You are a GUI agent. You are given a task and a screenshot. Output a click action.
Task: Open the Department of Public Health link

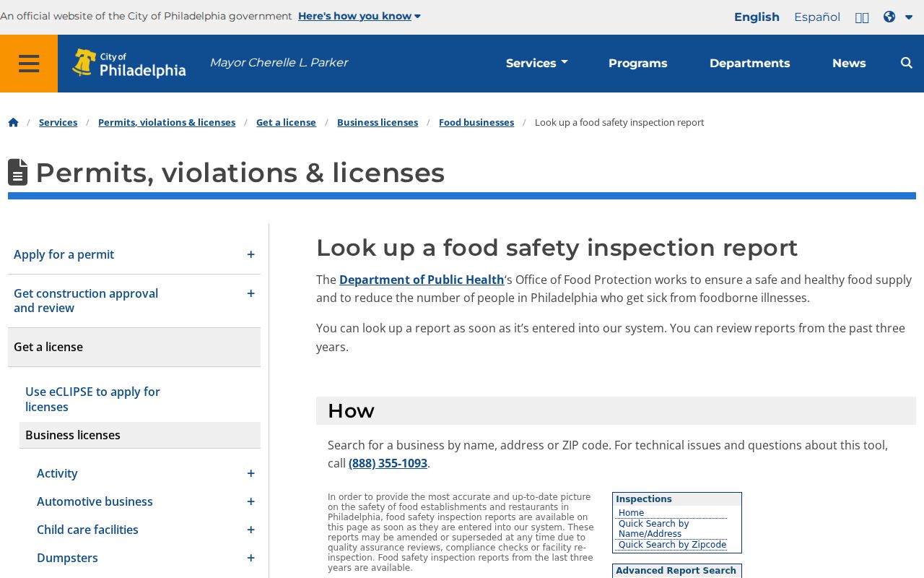click(422, 280)
